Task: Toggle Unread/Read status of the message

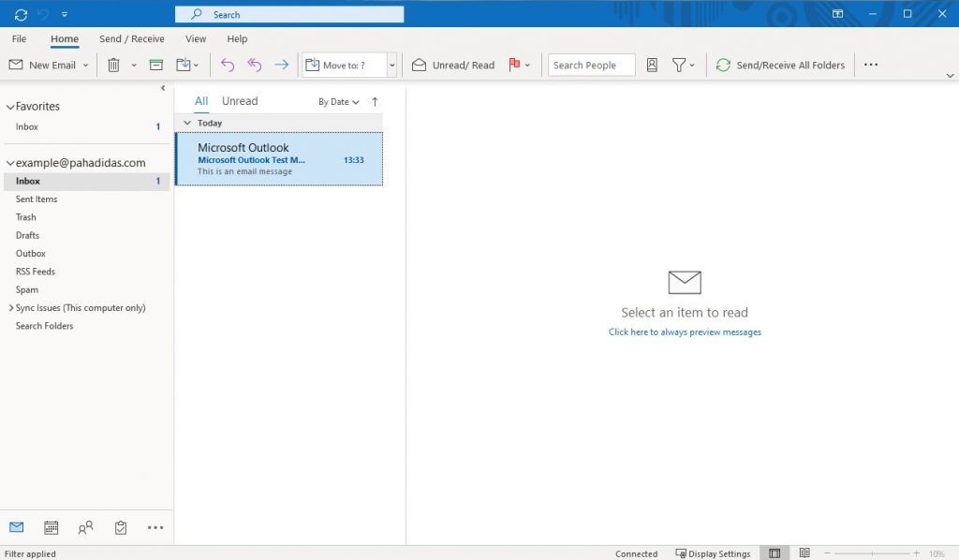Action: click(x=453, y=66)
